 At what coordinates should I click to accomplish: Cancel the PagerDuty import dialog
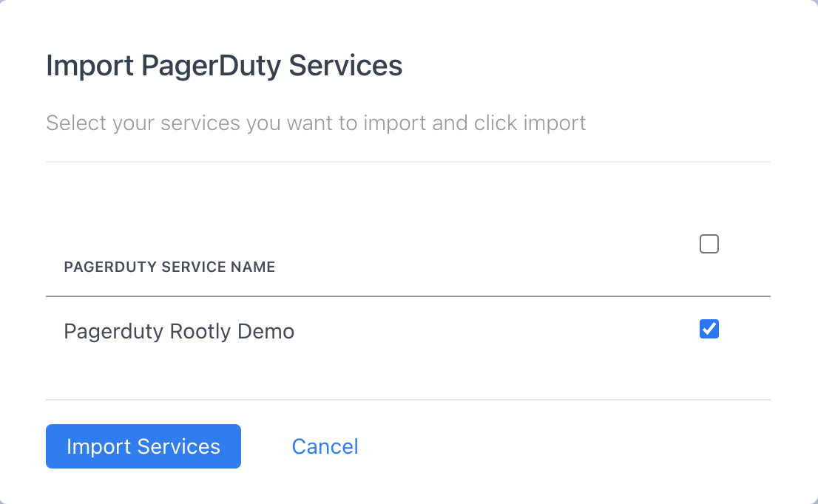coord(325,446)
